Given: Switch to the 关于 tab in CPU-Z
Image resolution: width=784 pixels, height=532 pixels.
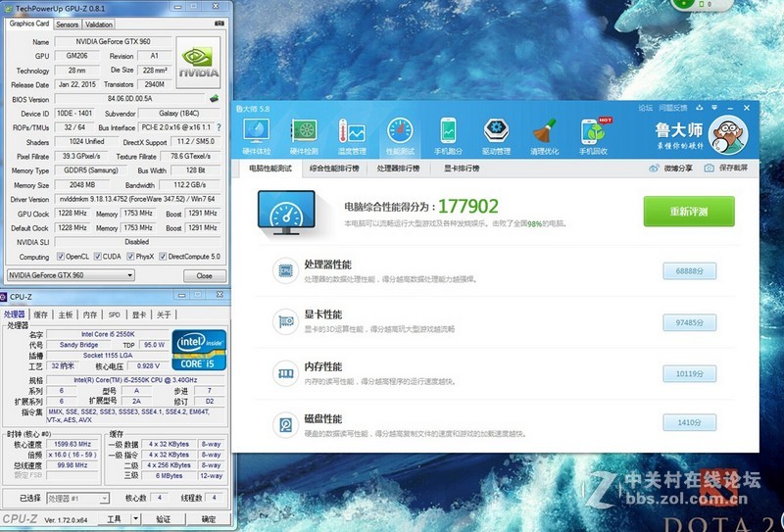Looking at the screenshot, I should click(164, 314).
